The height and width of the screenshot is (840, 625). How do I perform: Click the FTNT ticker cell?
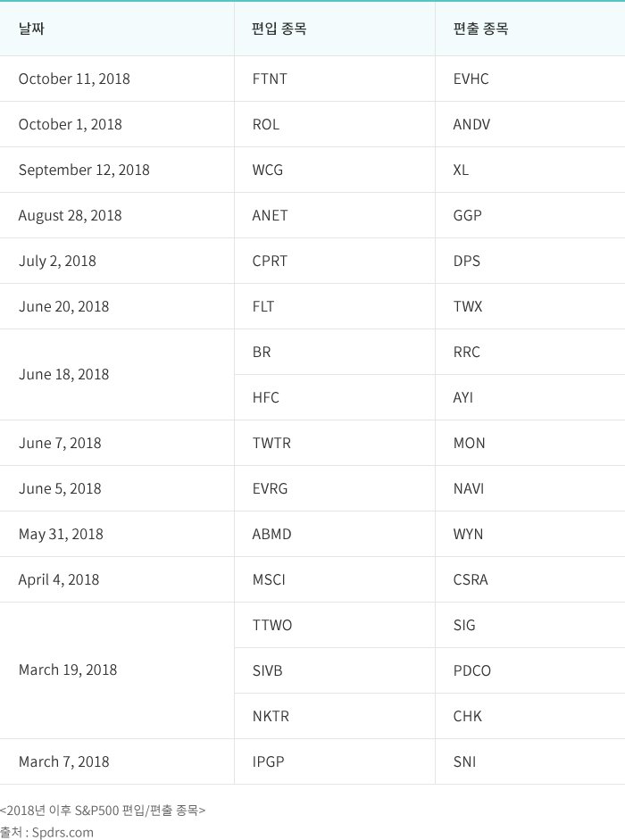pyautogui.click(x=270, y=79)
